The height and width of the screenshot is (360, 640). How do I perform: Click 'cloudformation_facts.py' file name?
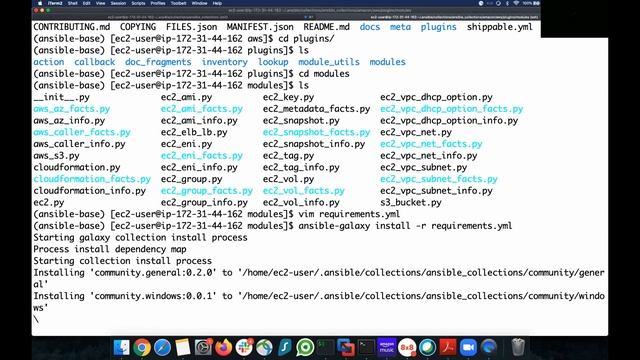pos(92,179)
